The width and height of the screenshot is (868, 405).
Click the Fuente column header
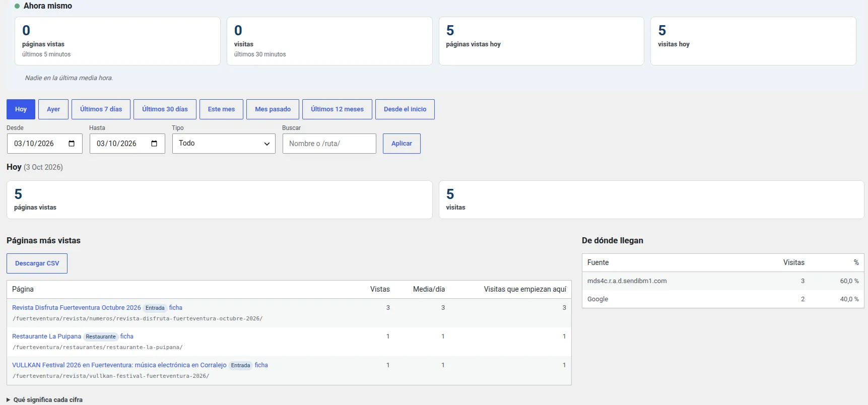coord(598,262)
